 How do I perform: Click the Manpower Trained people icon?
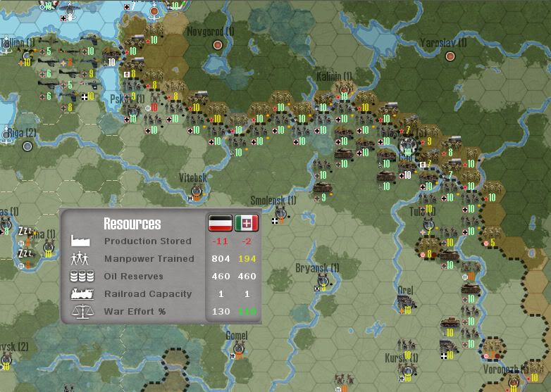tap(81, 259)
